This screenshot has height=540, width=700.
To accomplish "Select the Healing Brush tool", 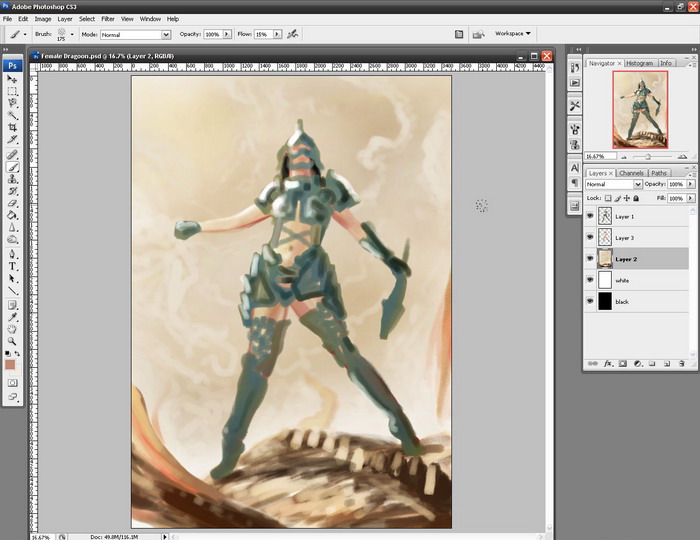I will click(12, 155).
